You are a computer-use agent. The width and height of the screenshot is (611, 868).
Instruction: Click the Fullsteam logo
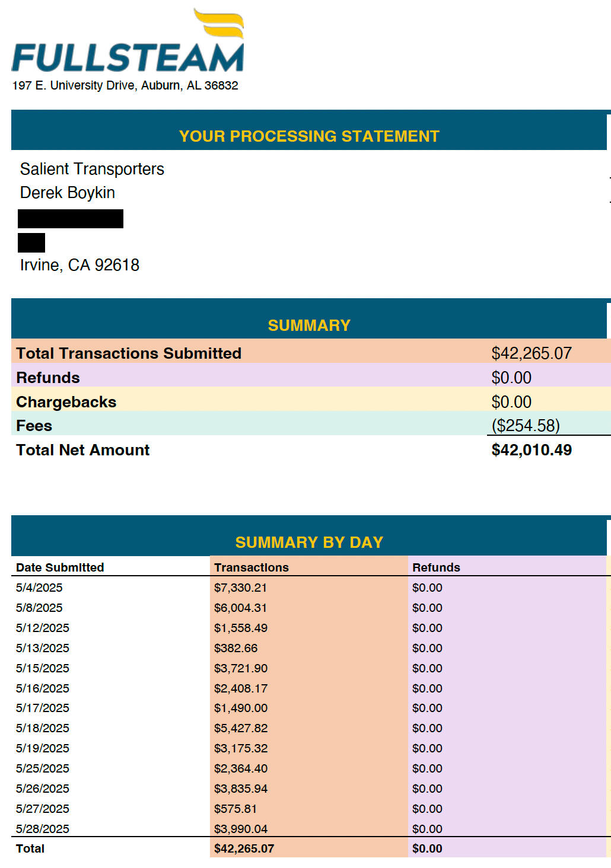tap(128, 44)
